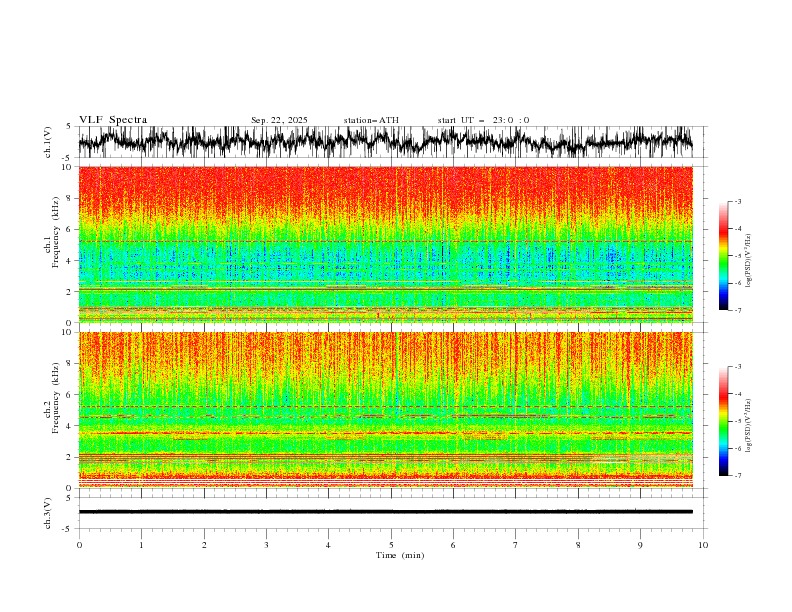Click the ch.1 frequency tick label "2"
The width and height of the screenshot is (792, 612).
point(69,291)
